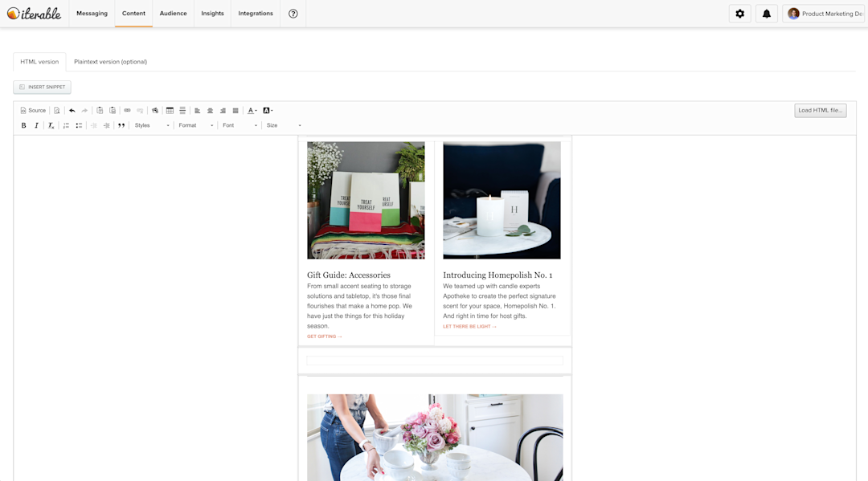Increase the indent
The image size is (868, 481).
point(106,125)
